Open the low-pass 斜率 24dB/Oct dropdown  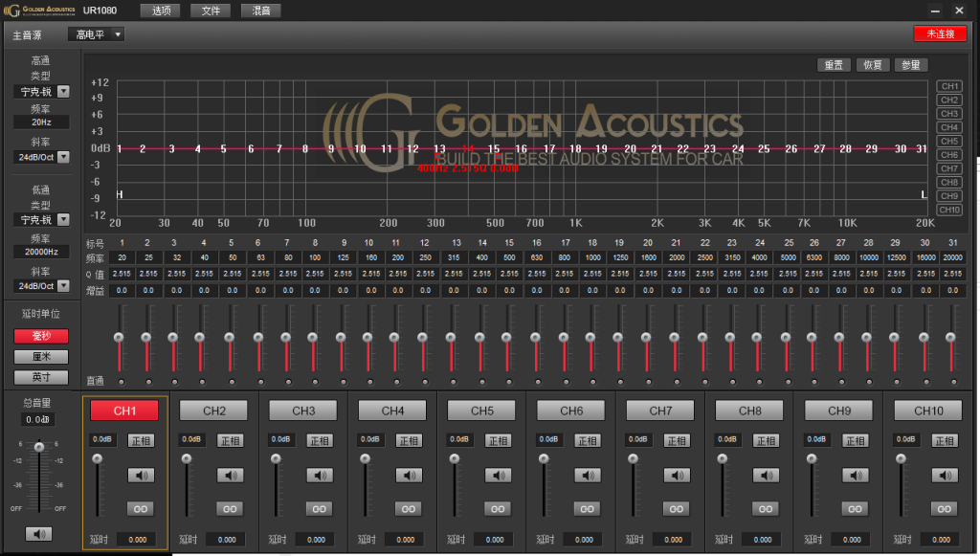[x=41, y=285]
